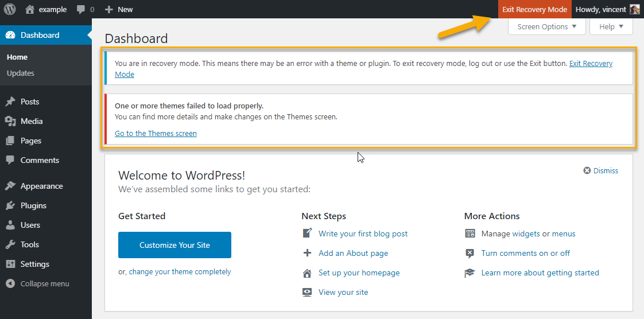The height and width of the screenshot is (319, 644).
Task: Click change your theme completely link
Action: (180, 272)
